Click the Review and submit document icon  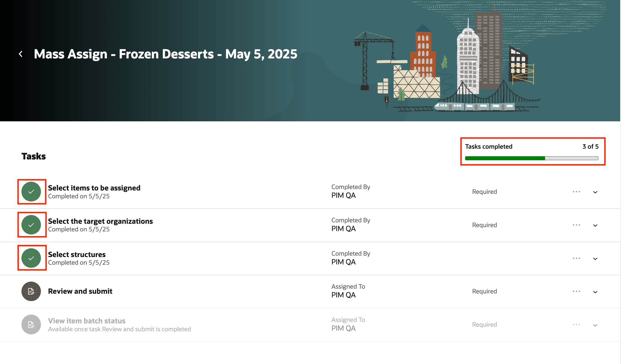31,291
